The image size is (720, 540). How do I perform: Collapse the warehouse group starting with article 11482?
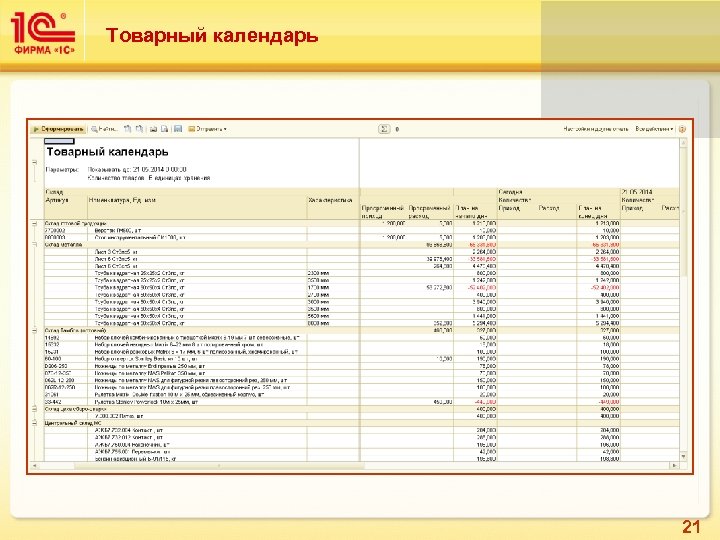click(x=34, y=330)
